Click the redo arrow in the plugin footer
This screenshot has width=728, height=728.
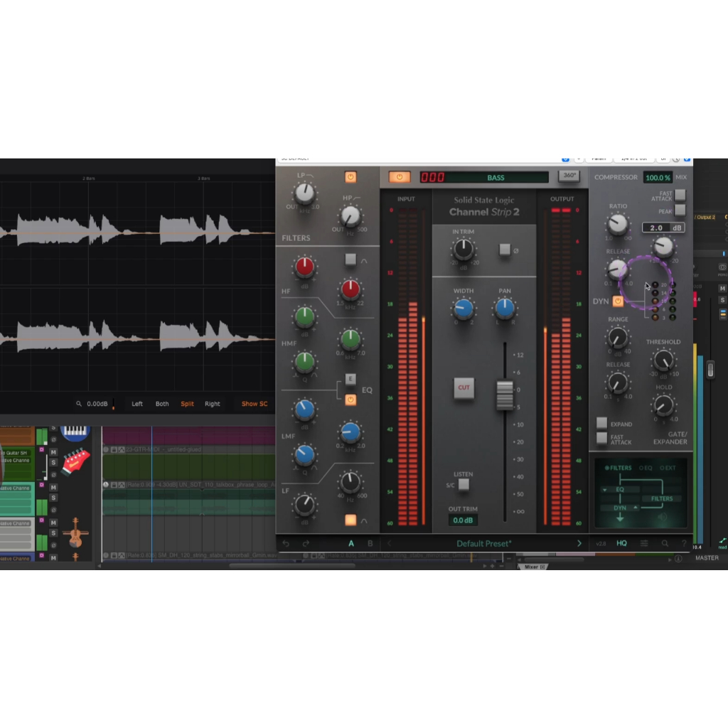(x=306, y=544)
